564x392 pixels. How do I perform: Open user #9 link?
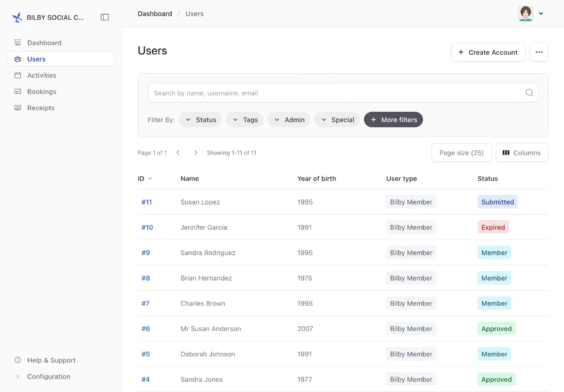[146, 253]
